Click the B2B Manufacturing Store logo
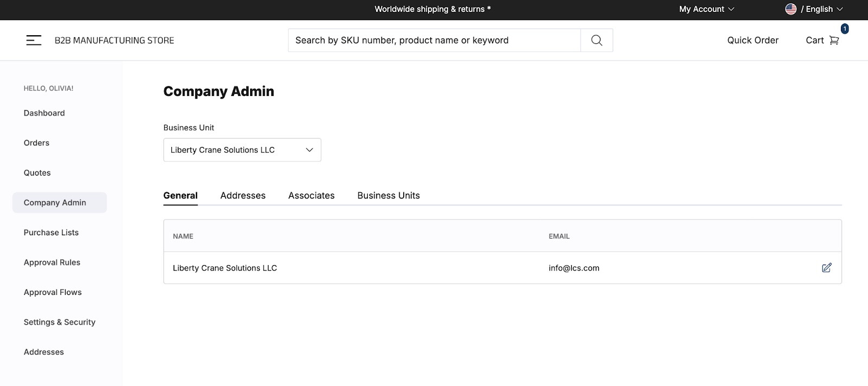868x386 pixels. [114, 40]
